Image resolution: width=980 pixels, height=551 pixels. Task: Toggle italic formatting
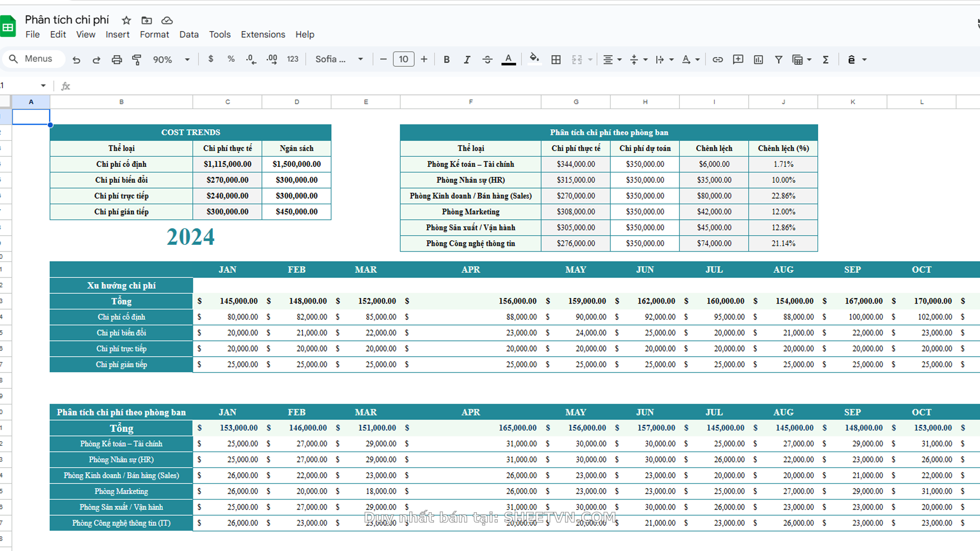tap(467, 59)
